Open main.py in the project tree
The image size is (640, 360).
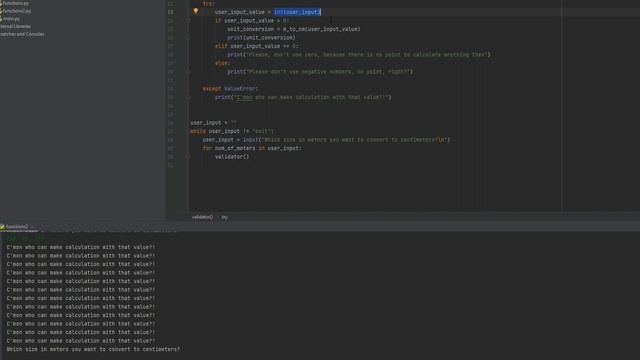pyautogui.click(x=11, y=19)
